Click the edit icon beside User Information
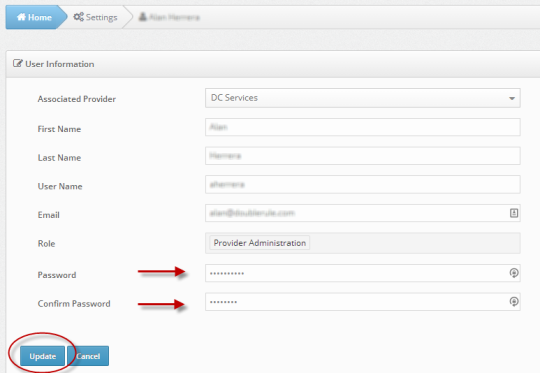 [x=18, y=63]
